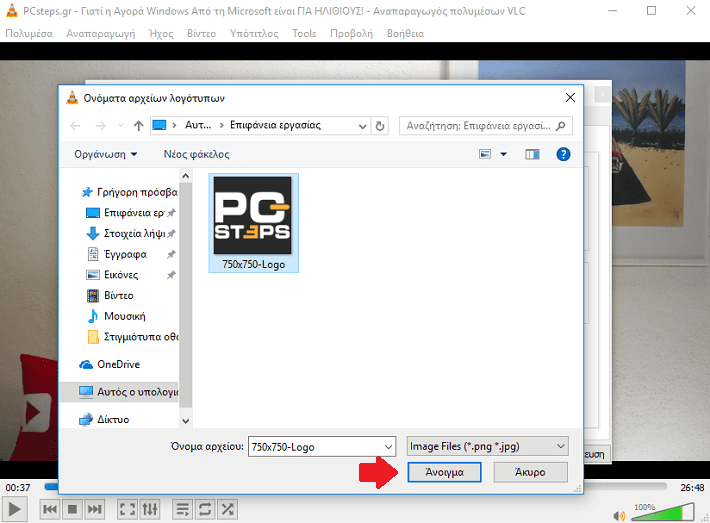The height and width of the screenshot is (523, 710).
Task: Select Δίκτυο in sidebar
Action: 104,420
